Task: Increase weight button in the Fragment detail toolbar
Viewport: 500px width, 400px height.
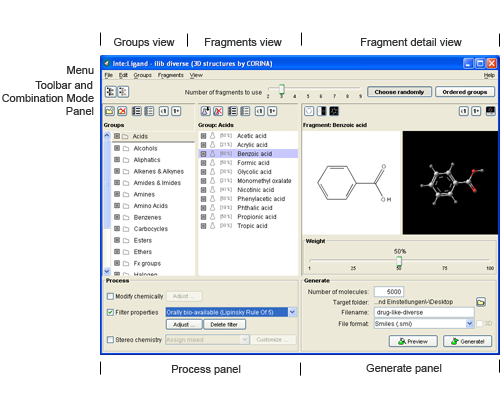Action: pos(476,111)
